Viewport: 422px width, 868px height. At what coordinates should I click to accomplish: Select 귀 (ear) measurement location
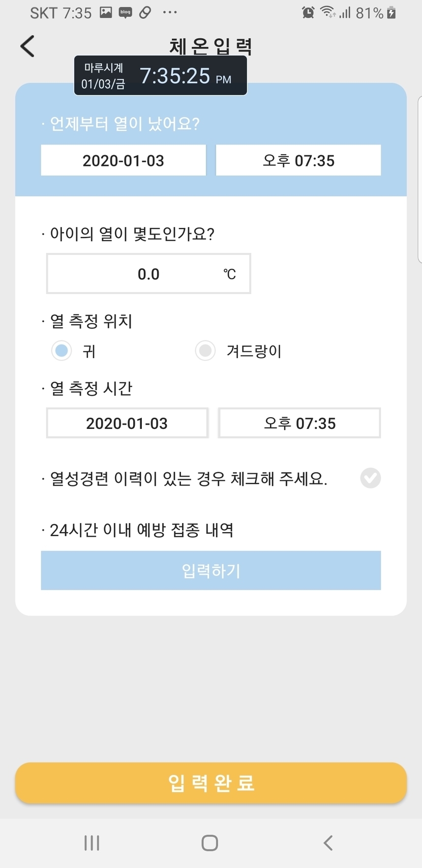[62, 351]
